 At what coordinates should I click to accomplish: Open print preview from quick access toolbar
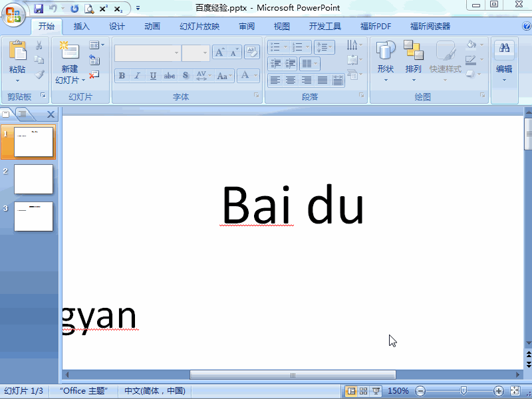pyautogui.click(x=89, y=9)
